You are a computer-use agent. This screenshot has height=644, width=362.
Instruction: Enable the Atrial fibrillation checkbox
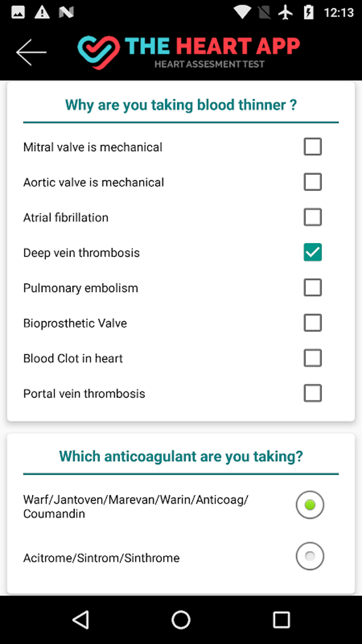click(313, 217)
